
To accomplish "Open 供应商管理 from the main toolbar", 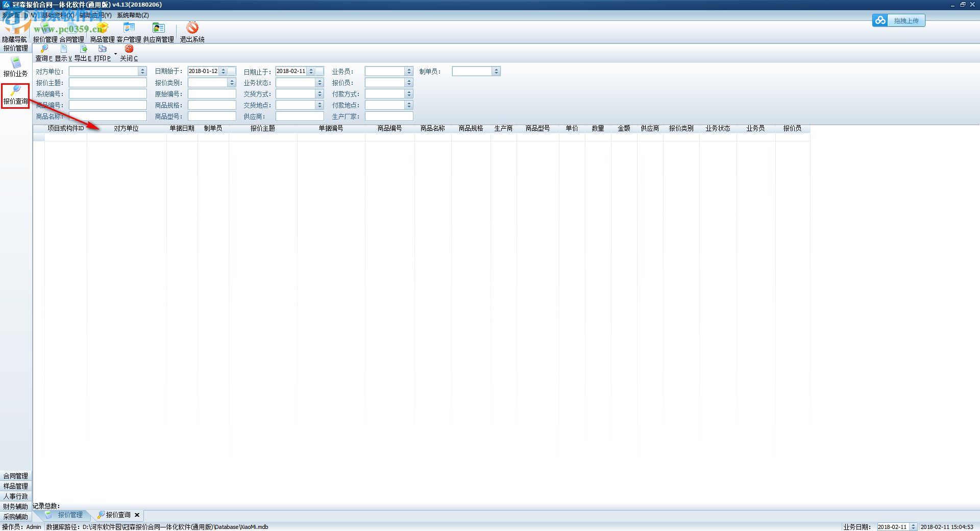I will click(159, 32).
